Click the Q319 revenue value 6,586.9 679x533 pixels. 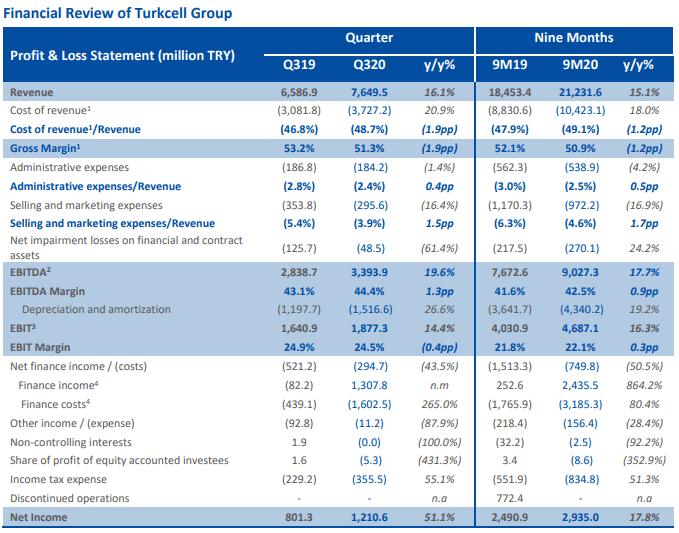tap(299, 92)
